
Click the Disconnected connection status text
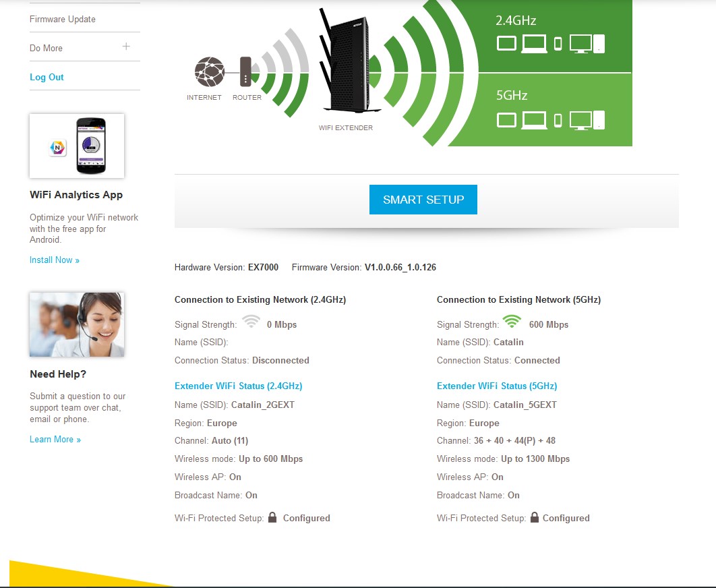(x=281, y=361)
